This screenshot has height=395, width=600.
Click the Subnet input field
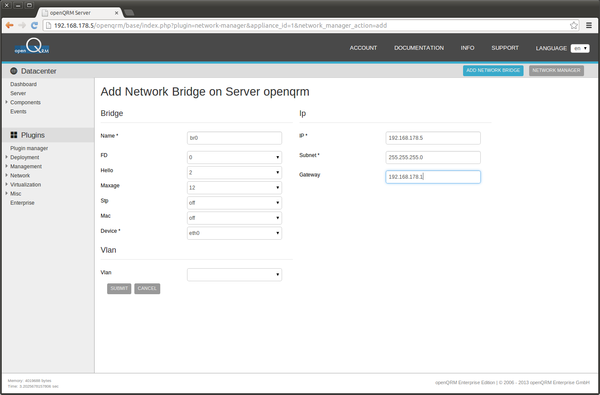tap(433, 157)
